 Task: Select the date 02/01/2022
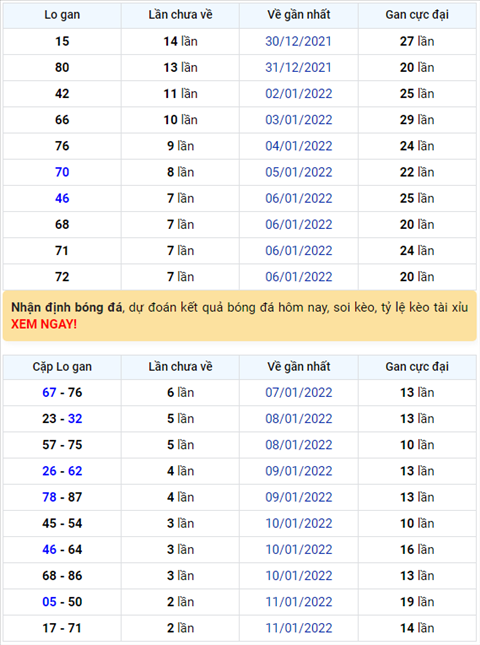(299, 94)
